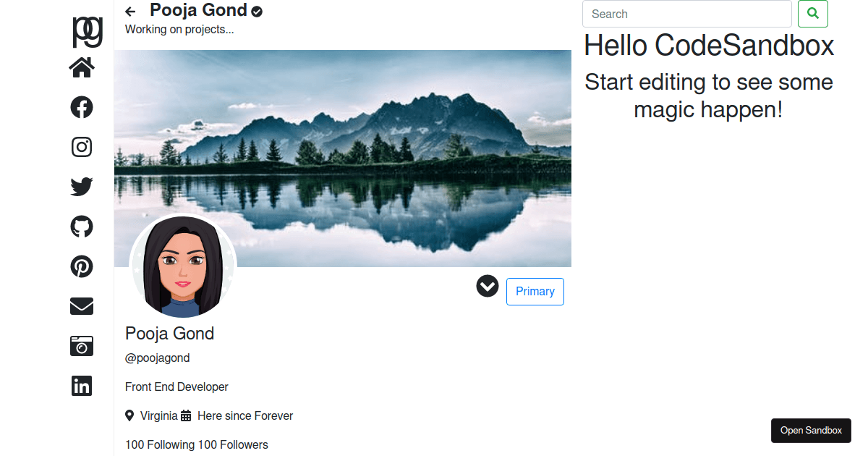Open the 100 Following 100 Followers text

click(x=197, y=444)
